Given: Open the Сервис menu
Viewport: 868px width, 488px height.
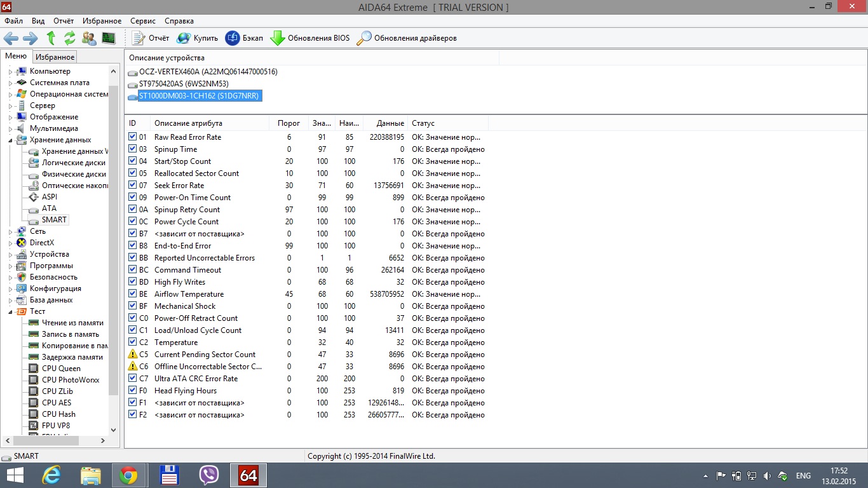Looking at the screenshot, I should (x=142, y=21).
